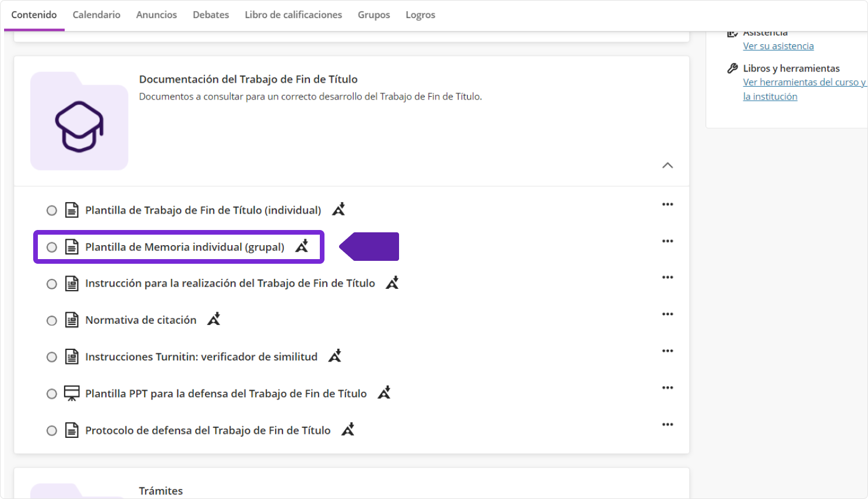Open Ally alternative formats for Instrucciones Turnitin
This screenshot has height=499, width=868.
coord(334,356)
